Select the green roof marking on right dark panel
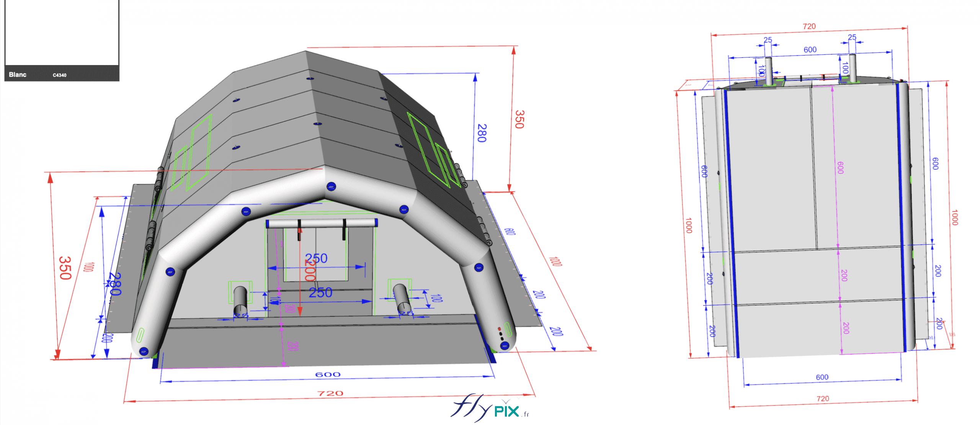Screen dimensions: 980x425 coord(425,149)
